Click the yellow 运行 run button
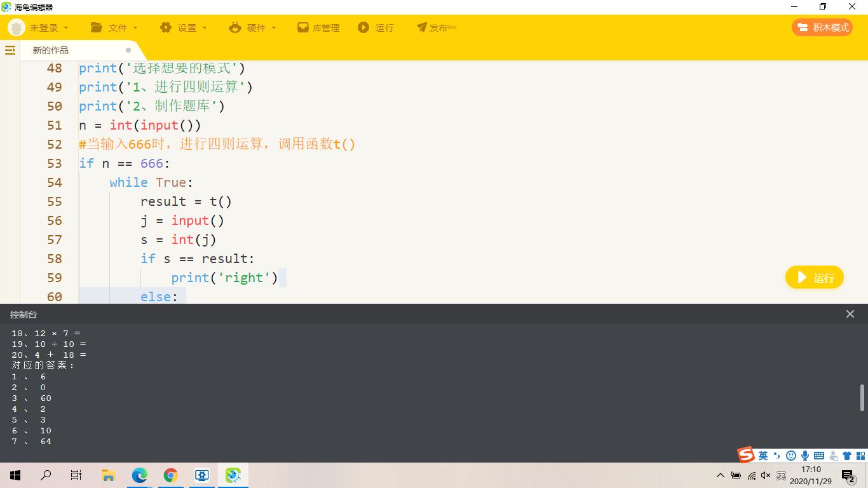868x488 pixels. (x=815, y=278)
